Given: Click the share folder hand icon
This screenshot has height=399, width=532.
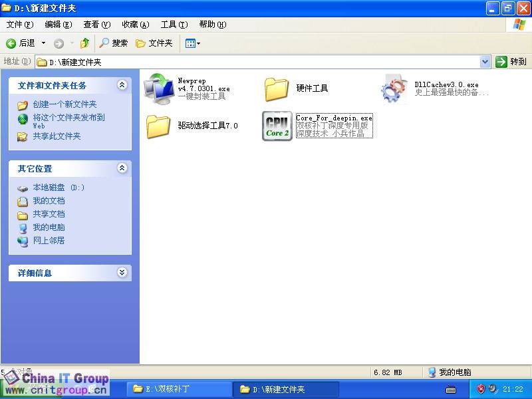Looking at the screenshot, I should pos(23,137).
